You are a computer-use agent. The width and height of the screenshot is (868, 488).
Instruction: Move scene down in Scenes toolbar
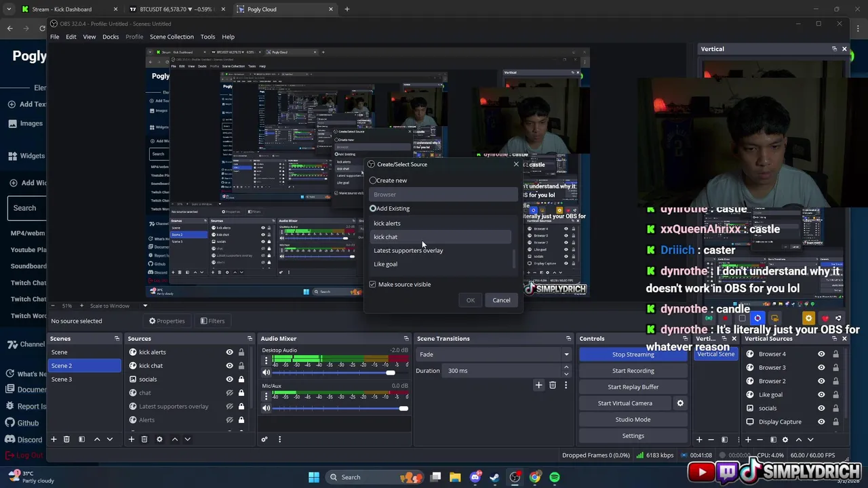pyautogui.click(x=110, y=439)
